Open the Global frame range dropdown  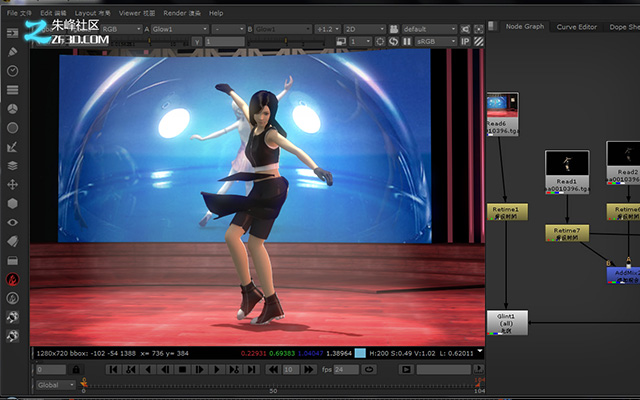[x=56, y=385]
